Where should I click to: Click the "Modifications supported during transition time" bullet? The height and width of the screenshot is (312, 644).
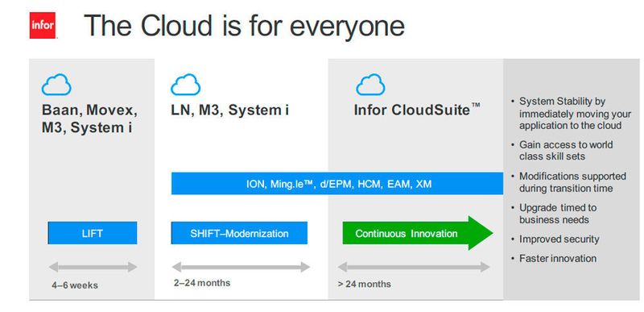[569, 182]
